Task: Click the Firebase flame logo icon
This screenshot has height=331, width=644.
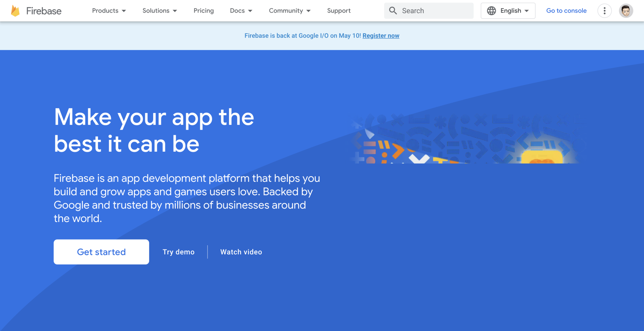Action: [x=15, y=11]
